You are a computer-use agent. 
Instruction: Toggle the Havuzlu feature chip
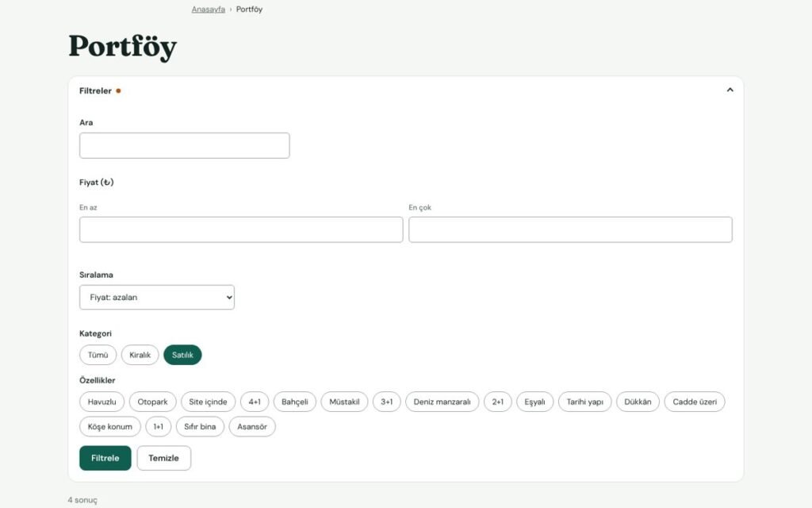[102, 402]
